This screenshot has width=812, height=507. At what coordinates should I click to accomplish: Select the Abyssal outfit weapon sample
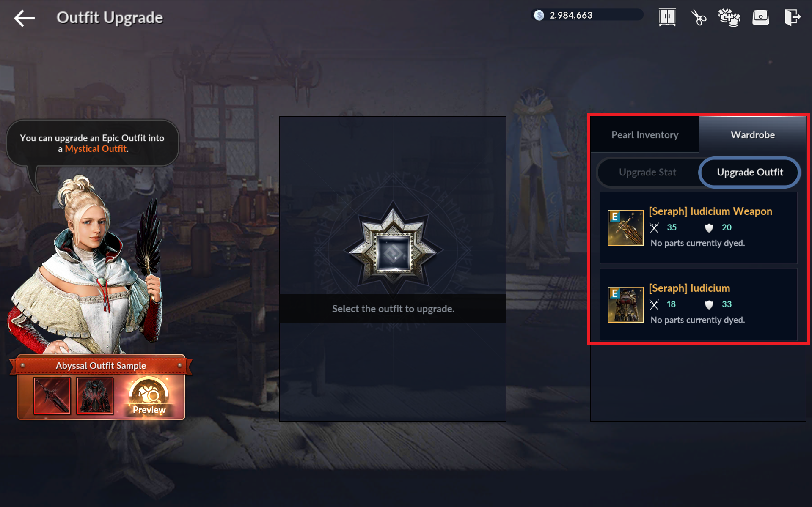point(52,396)
